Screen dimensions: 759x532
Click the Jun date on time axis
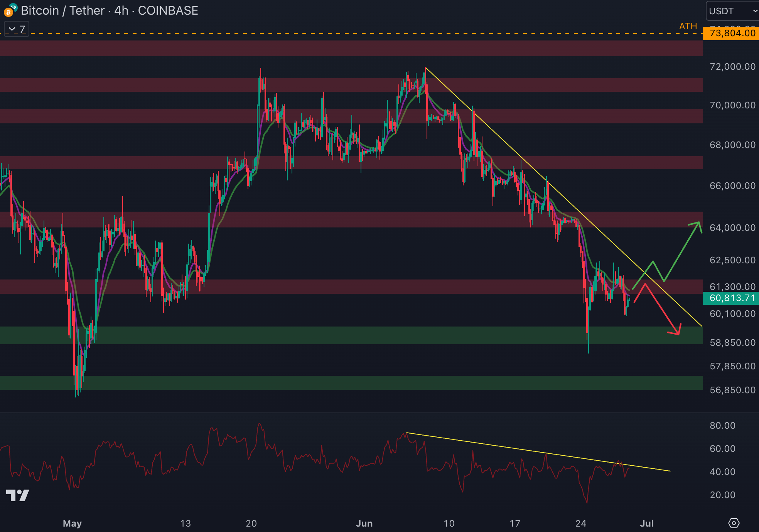(x=364, y=523)
